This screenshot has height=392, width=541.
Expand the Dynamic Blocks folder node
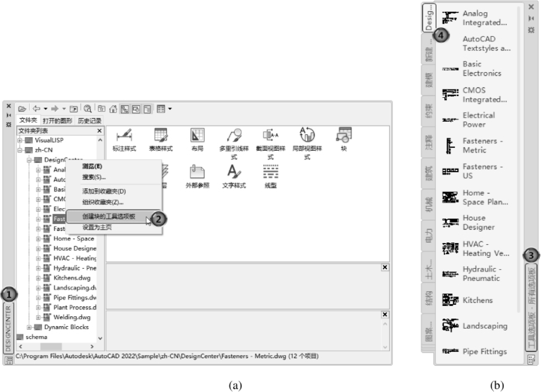(x=29, y=327)
